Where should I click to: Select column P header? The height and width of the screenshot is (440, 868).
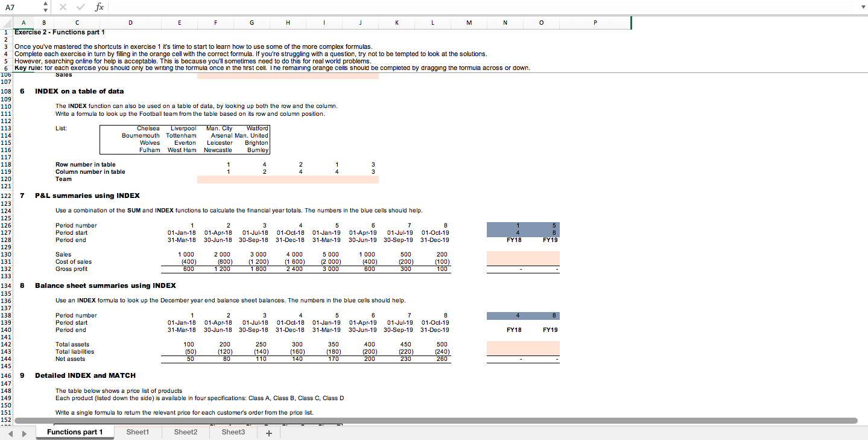[x=595, y=23]
